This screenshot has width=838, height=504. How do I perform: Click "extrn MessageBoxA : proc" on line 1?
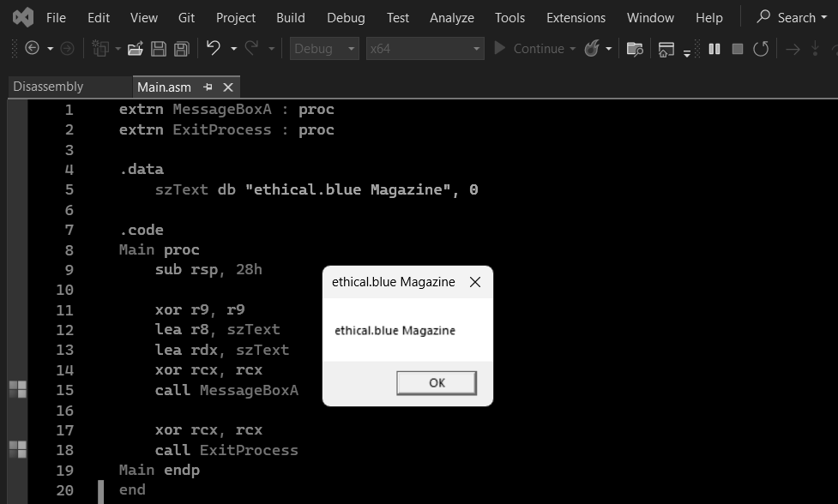tap(226, 110)
